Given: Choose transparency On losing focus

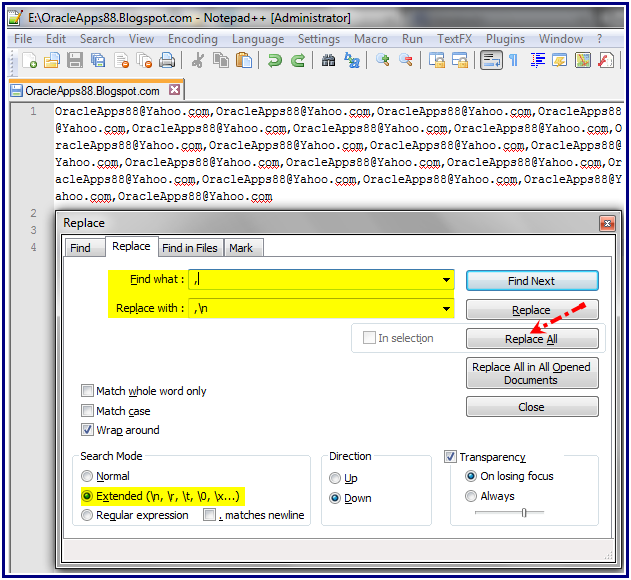Looking at the screenshot, I should 471,476.
